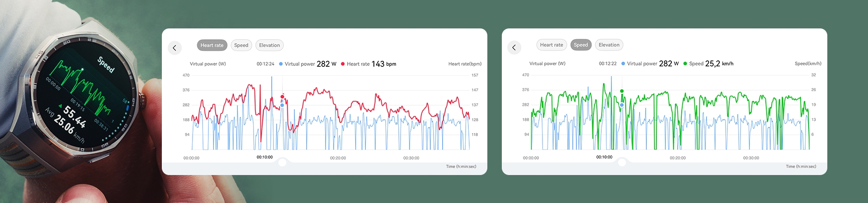The height and width of the screenshot is (203, 868).
Task: Switch to Heart rate tab in the left panel
Action: 212,45
